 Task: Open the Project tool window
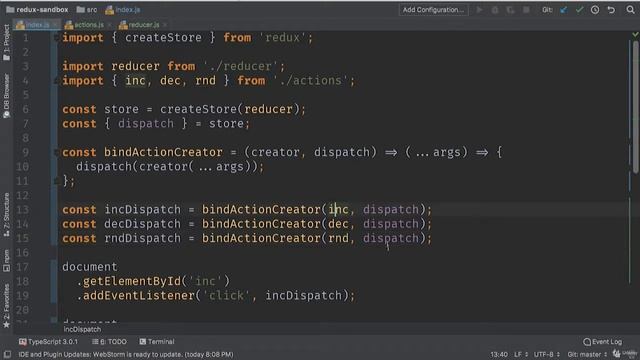pyautogui.click(x=7, y=42)
